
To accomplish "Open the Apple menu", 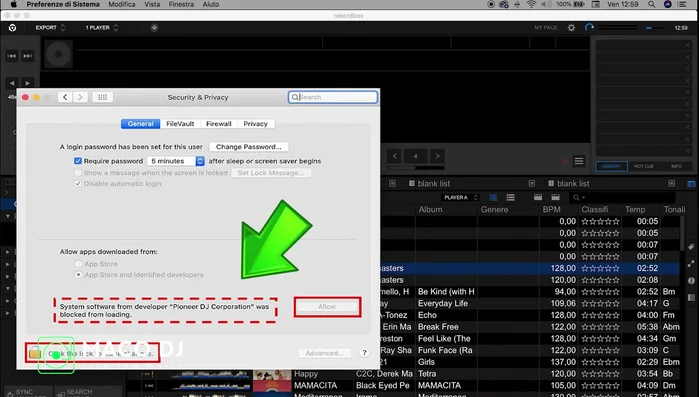I will coord(14,4).
